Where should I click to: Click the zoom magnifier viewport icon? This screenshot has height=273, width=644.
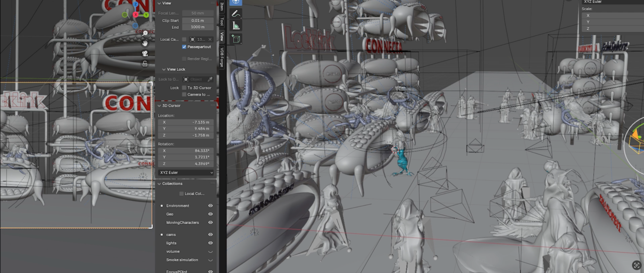[145, 33]
